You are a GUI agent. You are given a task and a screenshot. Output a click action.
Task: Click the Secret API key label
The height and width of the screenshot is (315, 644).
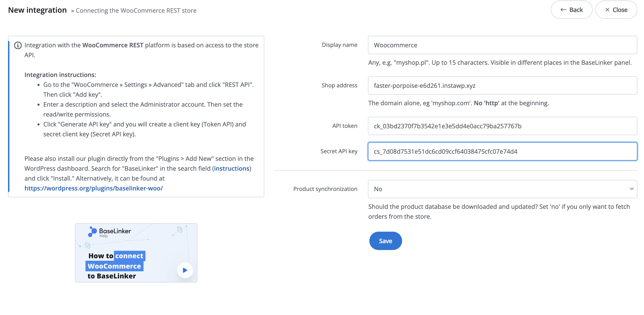[x=339, y=151]
